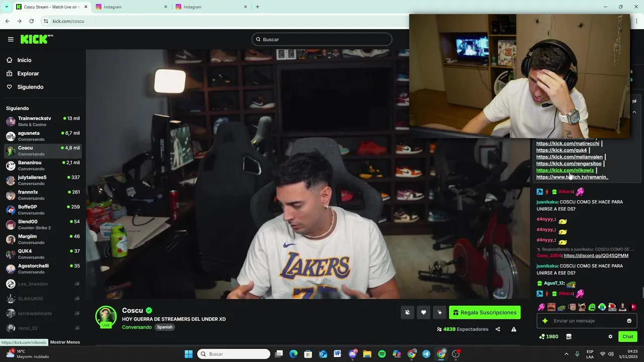Open Slend00 channel in following list
The width and height of the screenshot is (644, 362).
(43, 225)
